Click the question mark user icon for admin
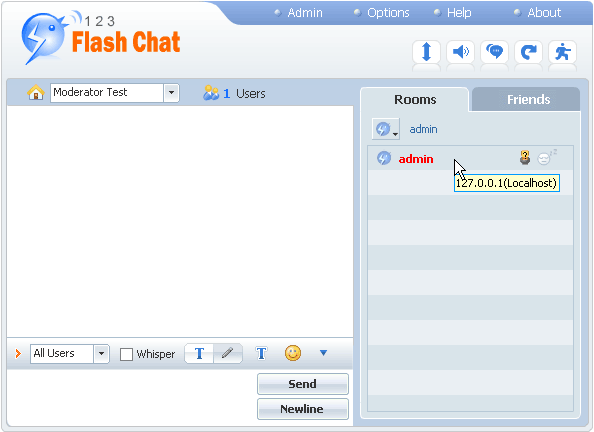 click(525, 158)
